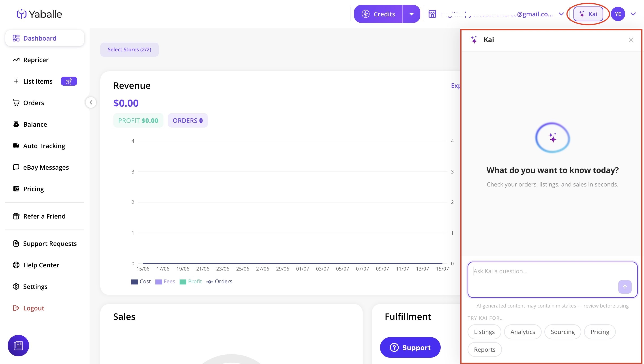Send the Kai question with arrow button
Image resolution: width=644 pixels, height=364 pixels.
(x=625, y=287)
